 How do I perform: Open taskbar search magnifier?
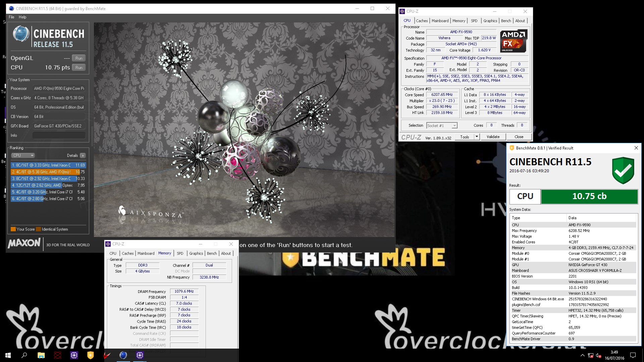click(x=24, y=355)
